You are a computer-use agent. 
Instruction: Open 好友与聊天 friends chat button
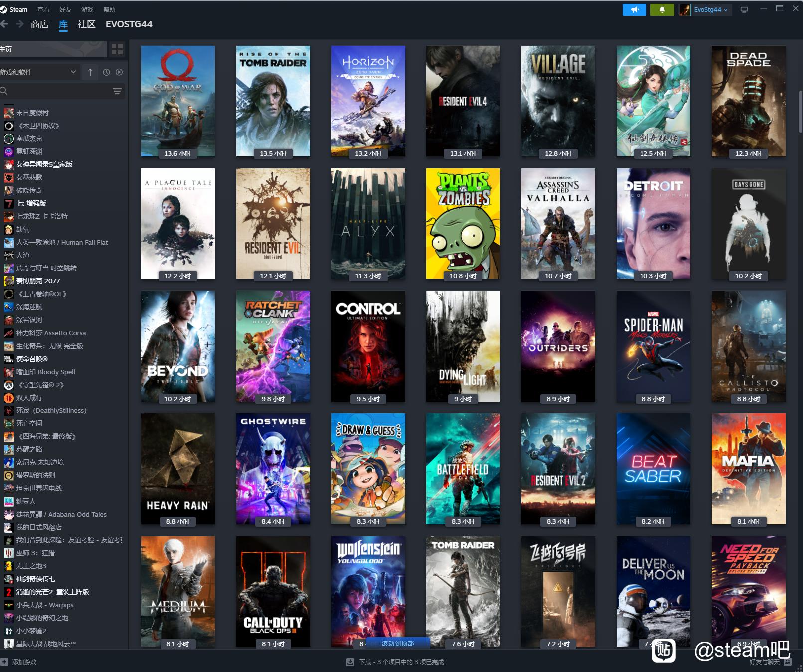point(770,662)
